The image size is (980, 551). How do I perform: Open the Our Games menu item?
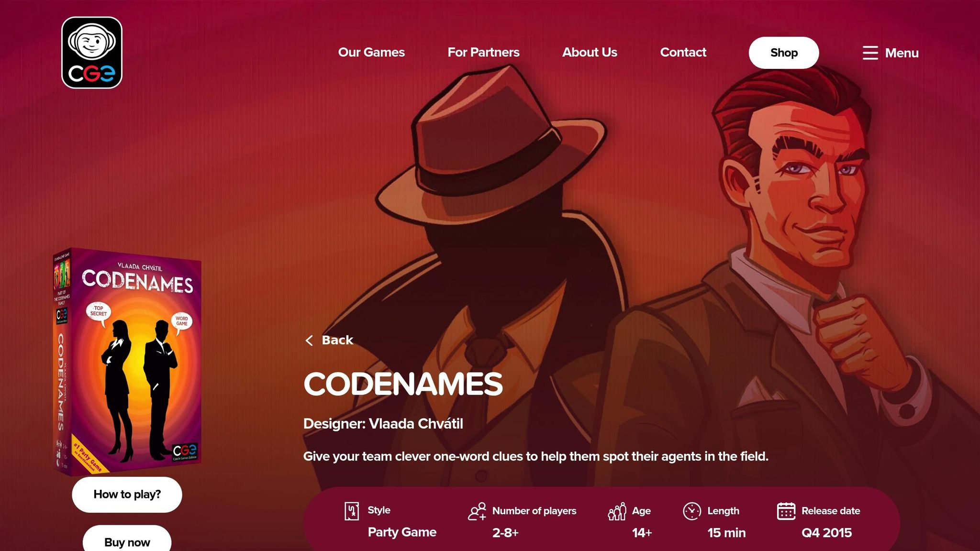pos(371,52)
